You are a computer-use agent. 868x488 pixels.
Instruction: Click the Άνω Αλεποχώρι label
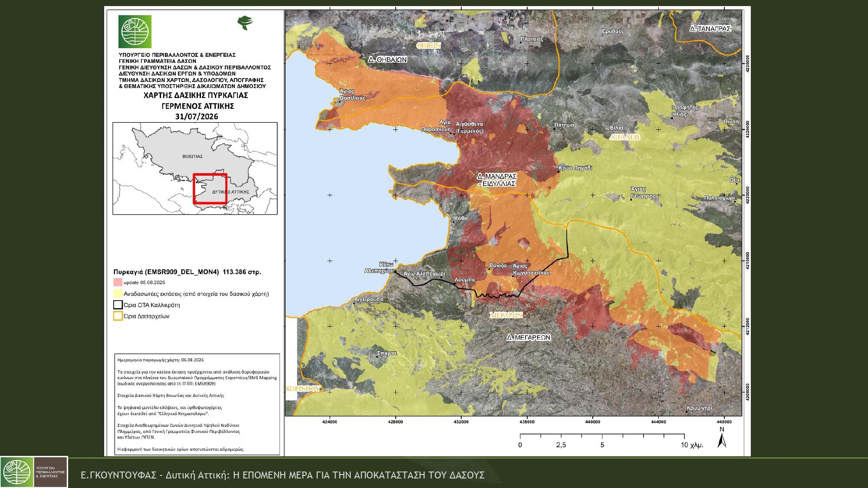pyautogui.click(x=424, y=274)
